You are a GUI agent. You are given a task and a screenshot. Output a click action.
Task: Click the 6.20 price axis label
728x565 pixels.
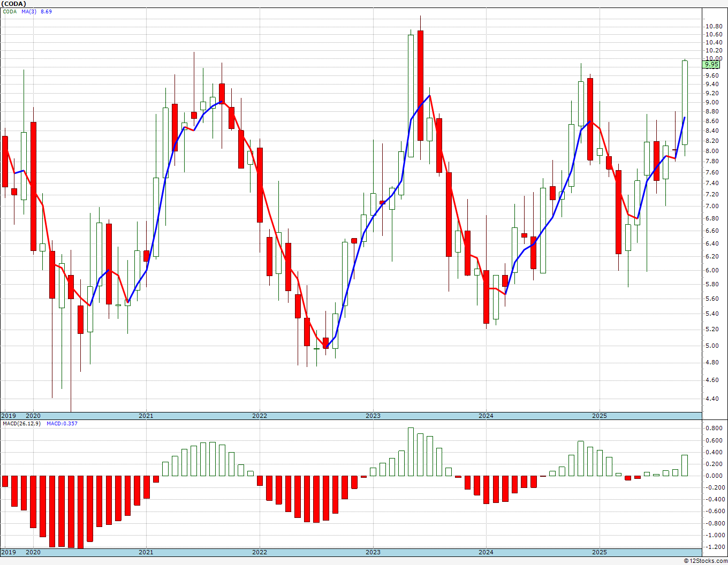tap(712, 256)
